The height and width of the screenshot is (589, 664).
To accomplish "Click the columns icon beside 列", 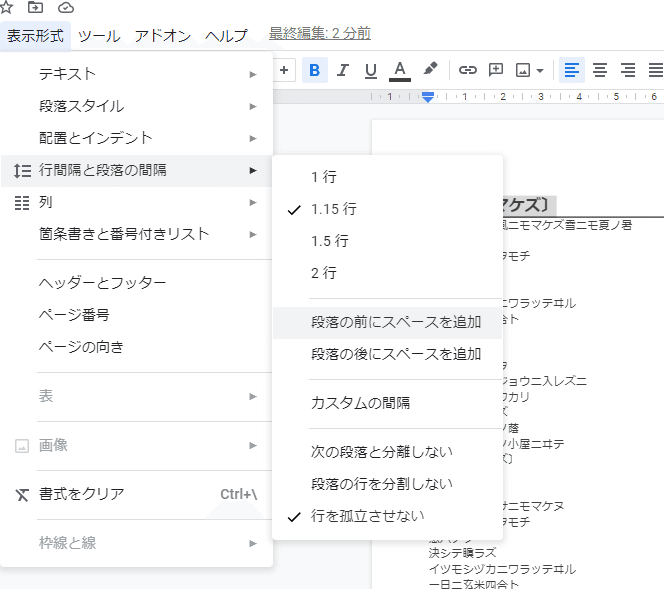I will pyautogui.click(x=22, y=203).
